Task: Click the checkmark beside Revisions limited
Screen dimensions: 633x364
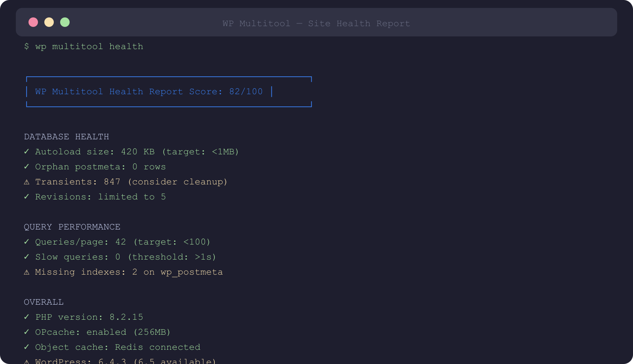Action: coord(27,197)
